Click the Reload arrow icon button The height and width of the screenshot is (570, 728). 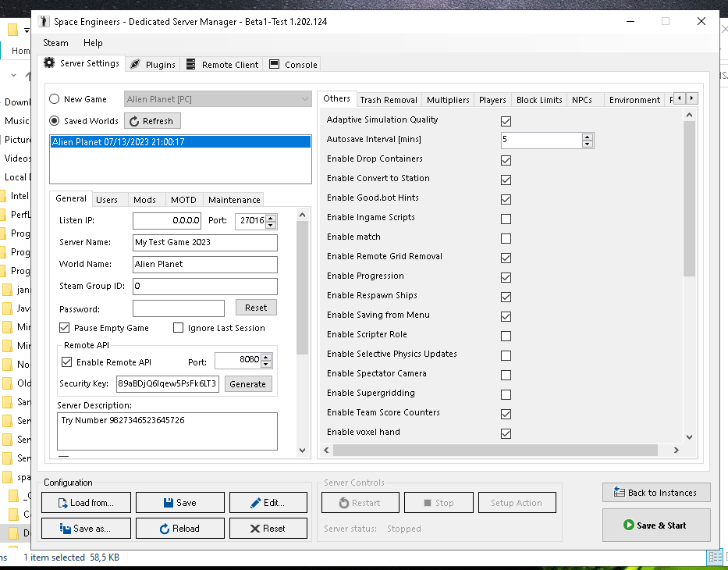(x=179, y=529)
